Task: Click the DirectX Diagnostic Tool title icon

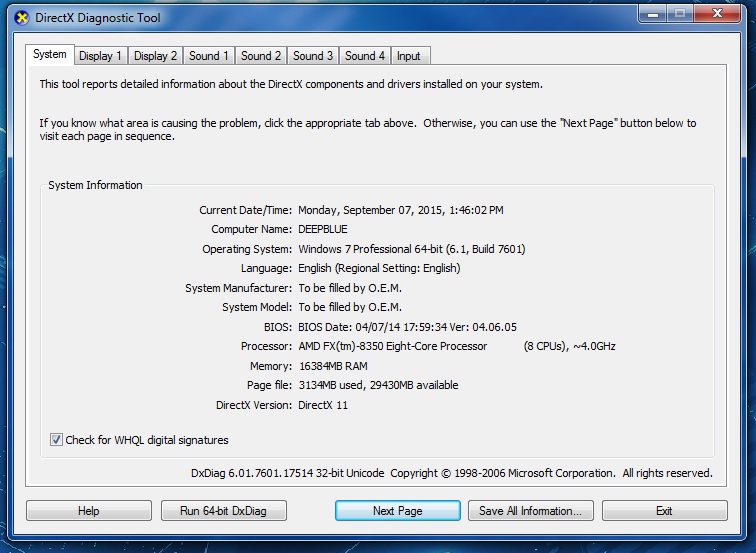Action: (x=22, y=18)
